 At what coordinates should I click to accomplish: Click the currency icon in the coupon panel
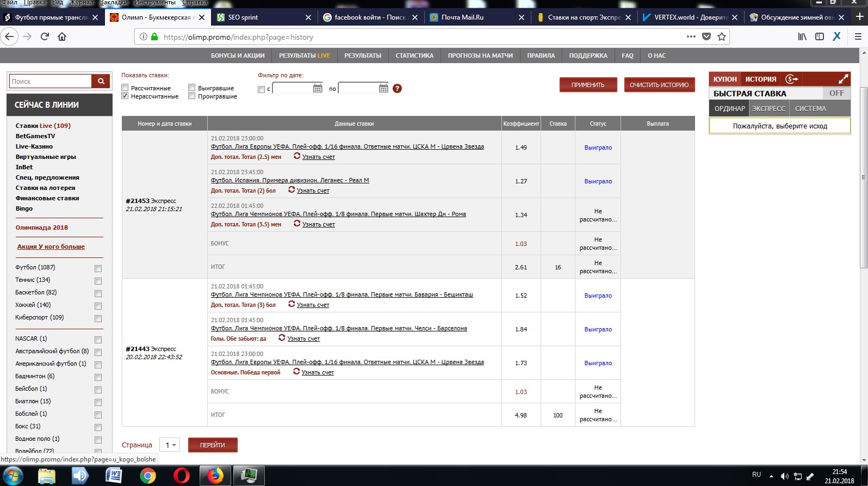tap(791, 79)
